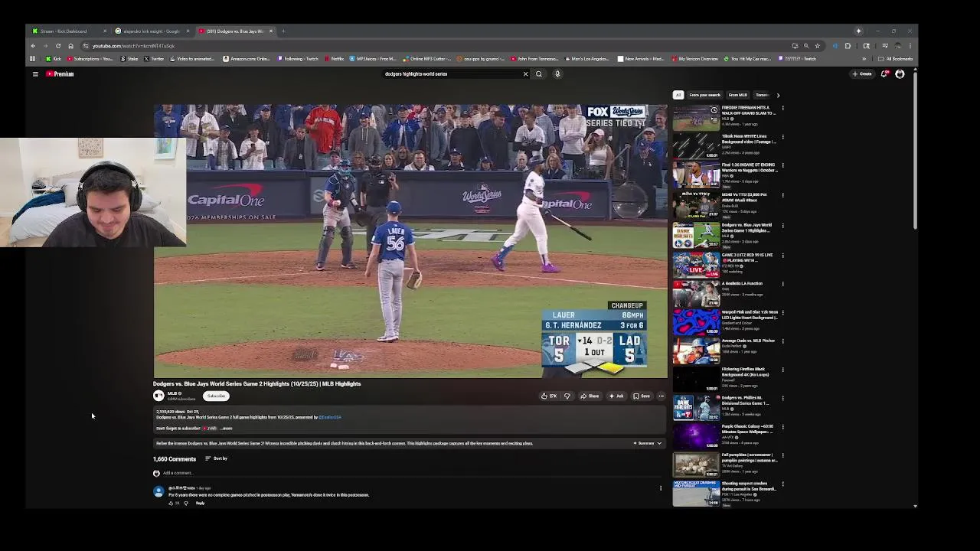Screen dimensions: 980x551
Task: Go back with the browser back arrow
Action: coord(33,46)
